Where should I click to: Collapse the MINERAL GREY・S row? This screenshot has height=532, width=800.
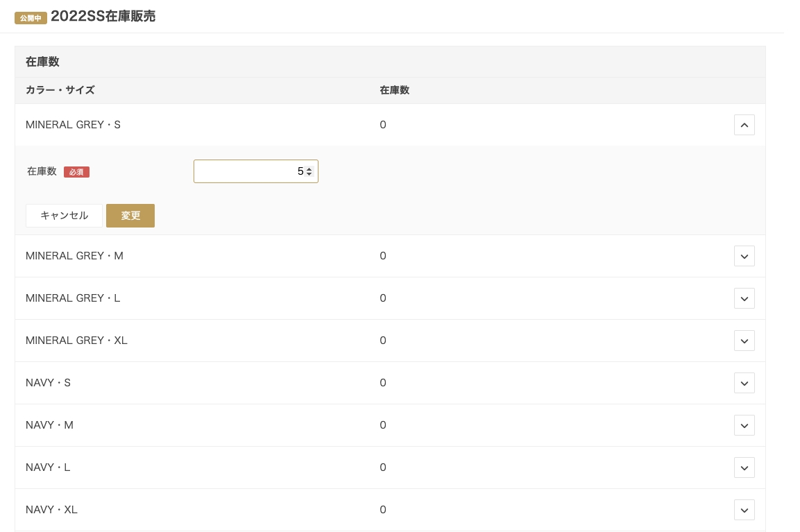click(744, 125)
